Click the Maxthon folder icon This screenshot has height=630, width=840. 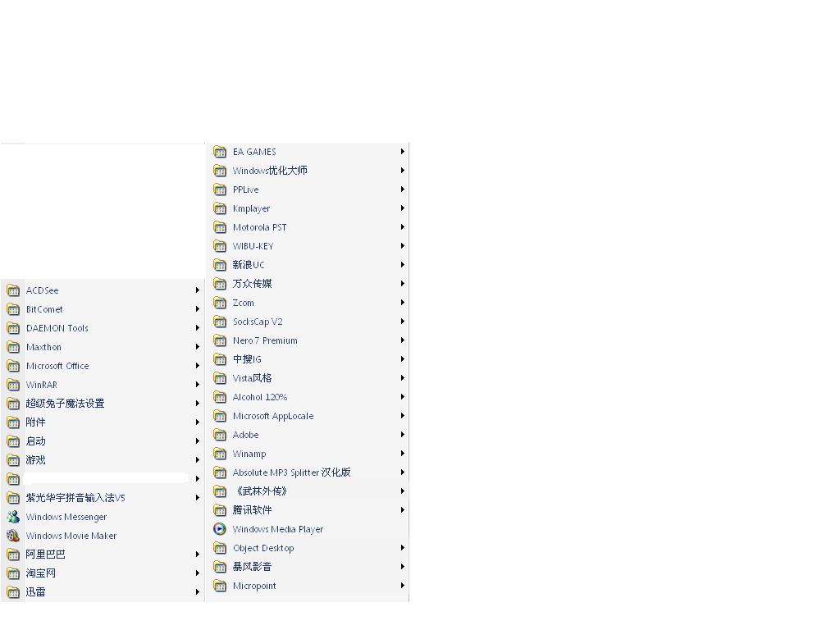(13, 347)
